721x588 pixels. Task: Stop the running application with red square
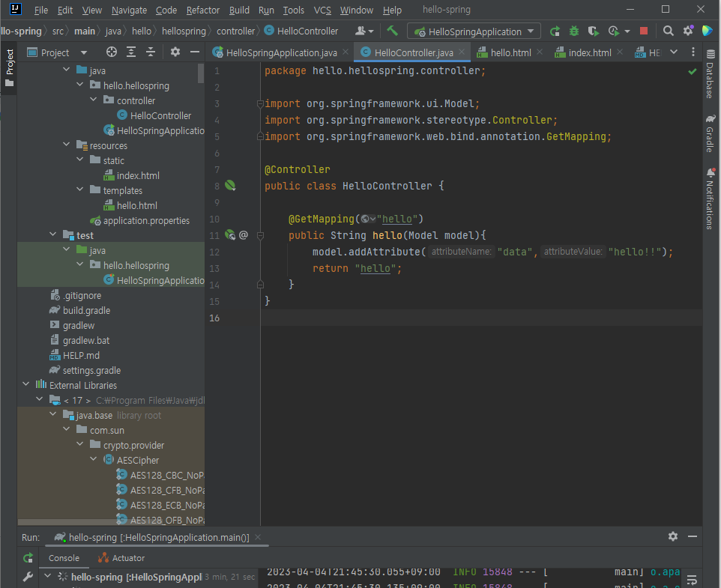[x=643, y=31]
